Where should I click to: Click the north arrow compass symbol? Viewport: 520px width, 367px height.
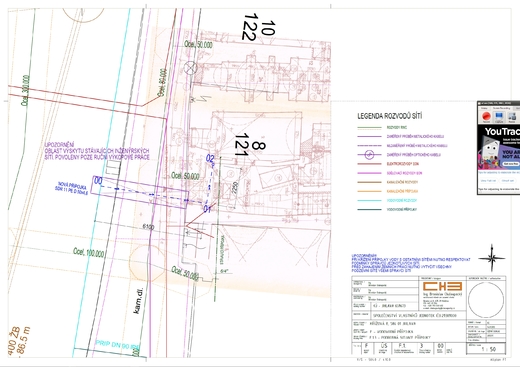click(x=492, y=258)
